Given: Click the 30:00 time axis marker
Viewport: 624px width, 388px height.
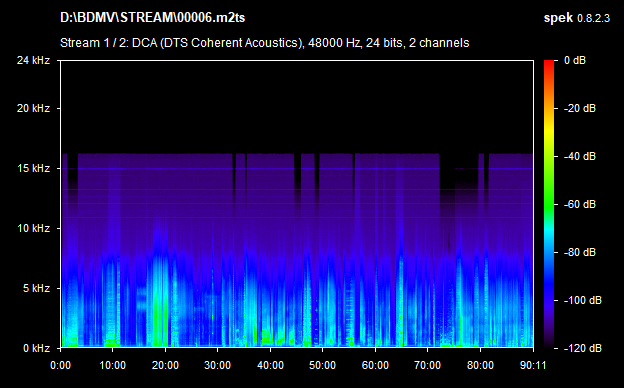Looking at the screenshot, I should click(x=218, y=365).
